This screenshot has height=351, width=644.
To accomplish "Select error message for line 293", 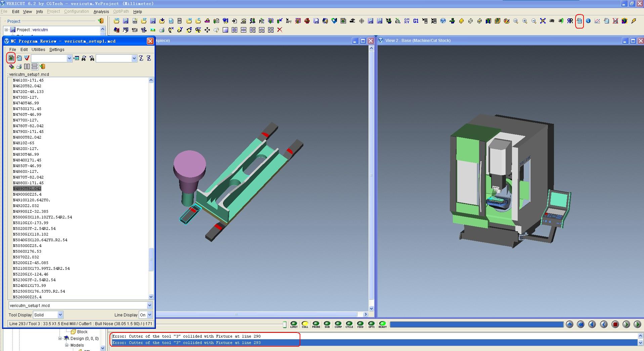I will (x=374, y=343).
